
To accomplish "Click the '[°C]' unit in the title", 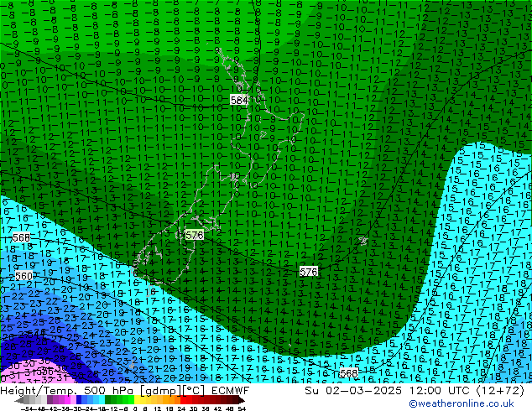I will pos(194,391).
